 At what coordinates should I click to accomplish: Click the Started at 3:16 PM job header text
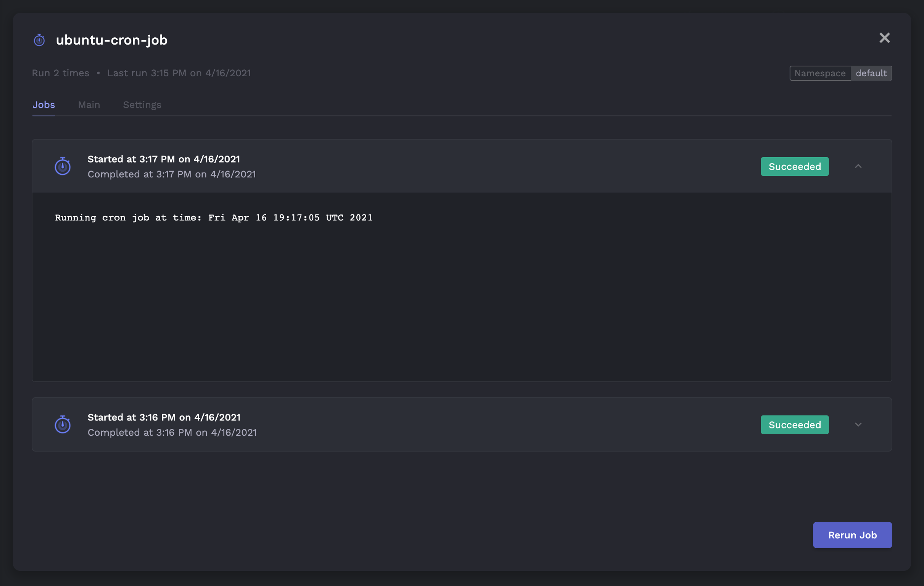(x=164, y=417)
